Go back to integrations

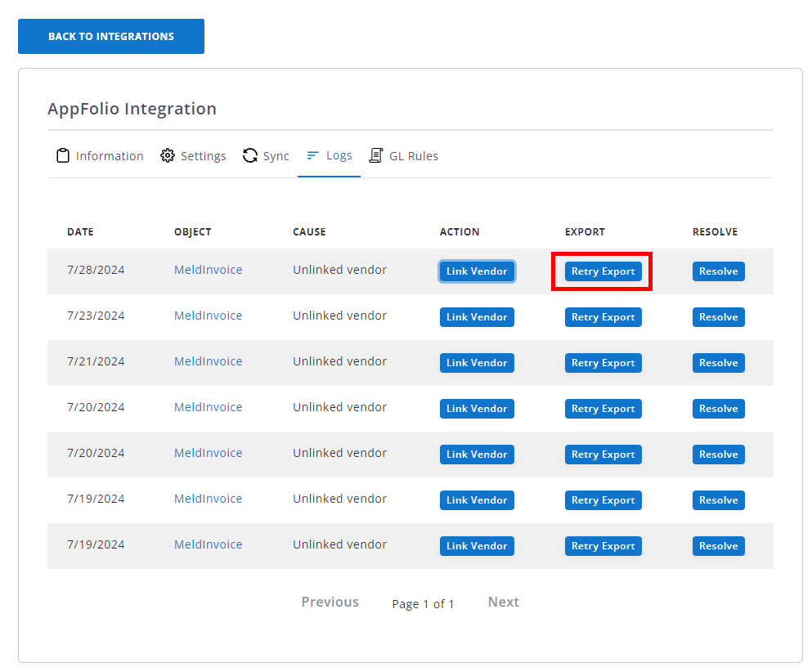tap(111, 37)
